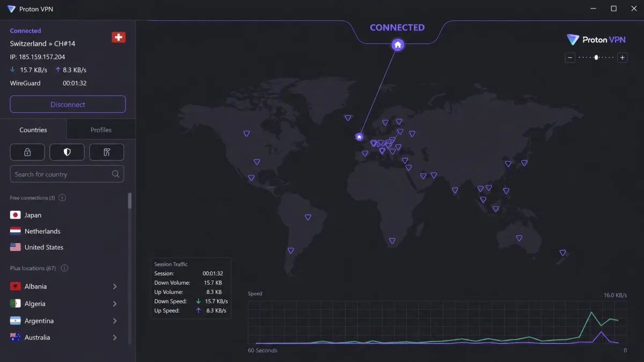This screenshot has height=362, width=644.
Task: Click the Proton VPN logo in title bar
Action: click(x=11, y=9)
